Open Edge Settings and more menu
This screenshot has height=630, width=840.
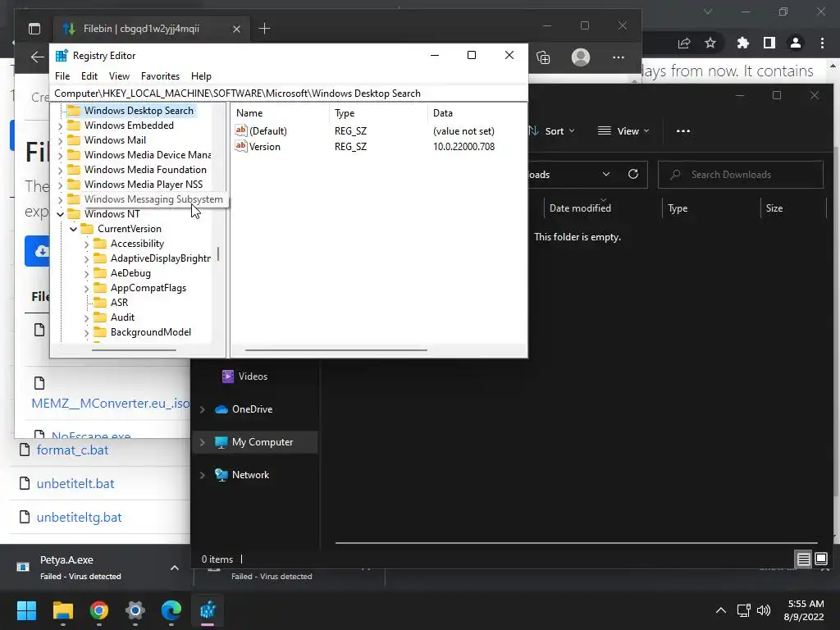tap(619, 57)
